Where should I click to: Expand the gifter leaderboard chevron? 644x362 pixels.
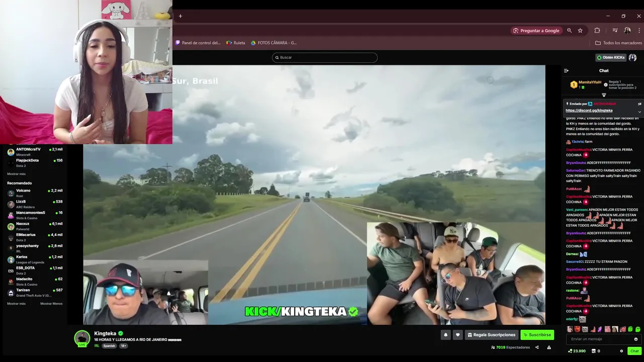pyautogui.click(x=604, y=95)
